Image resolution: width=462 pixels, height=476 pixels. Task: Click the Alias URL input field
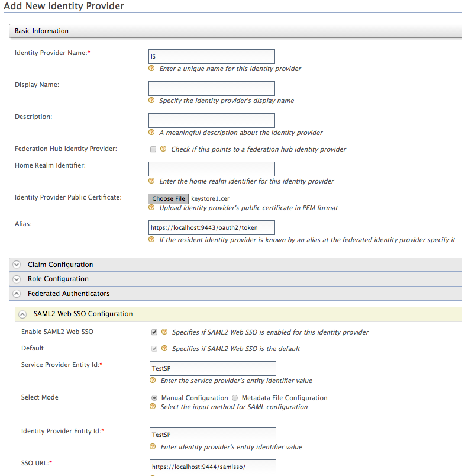tap(212, 227)
